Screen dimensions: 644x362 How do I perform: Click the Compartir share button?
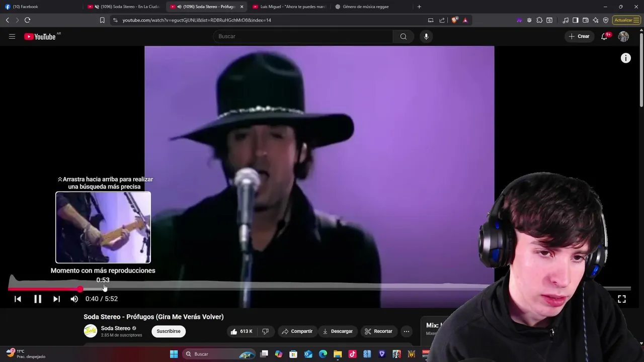(297, 331)
